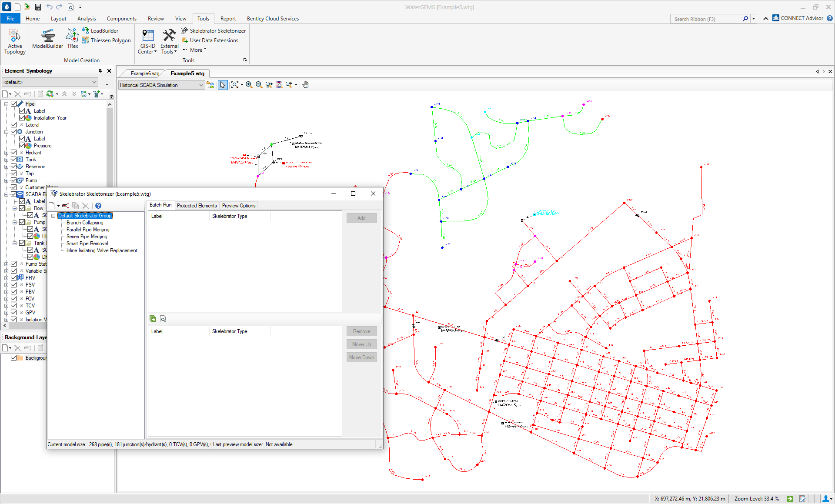The width and height of the screenshot is (835, 504).
Task: Open the default symbology dropdown
Action: (x=94, y=82)
